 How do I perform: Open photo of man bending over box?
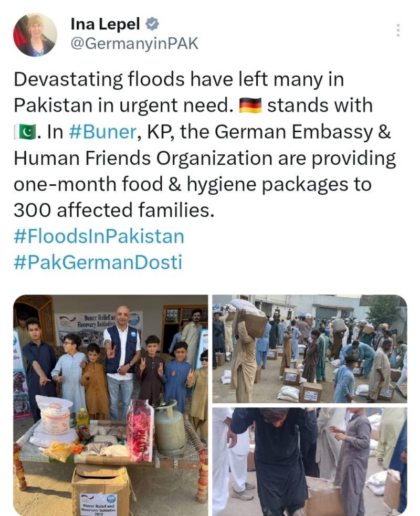coord(310,462)
